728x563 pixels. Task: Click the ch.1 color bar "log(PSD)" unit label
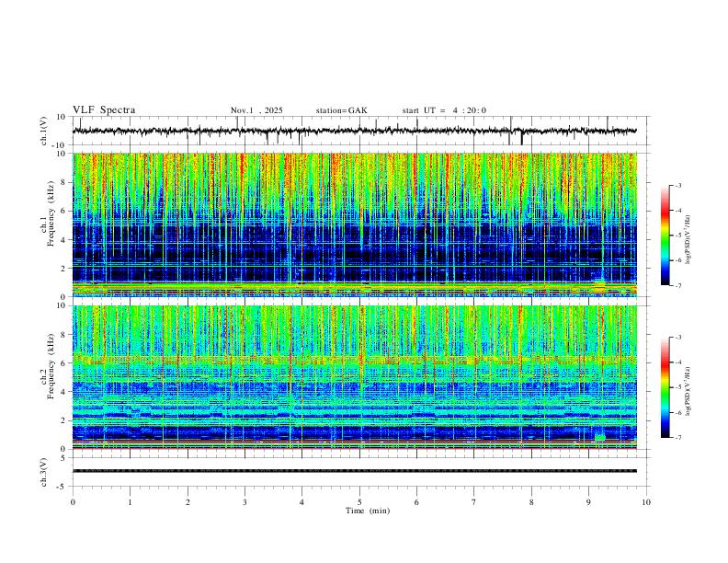[688, 239]
